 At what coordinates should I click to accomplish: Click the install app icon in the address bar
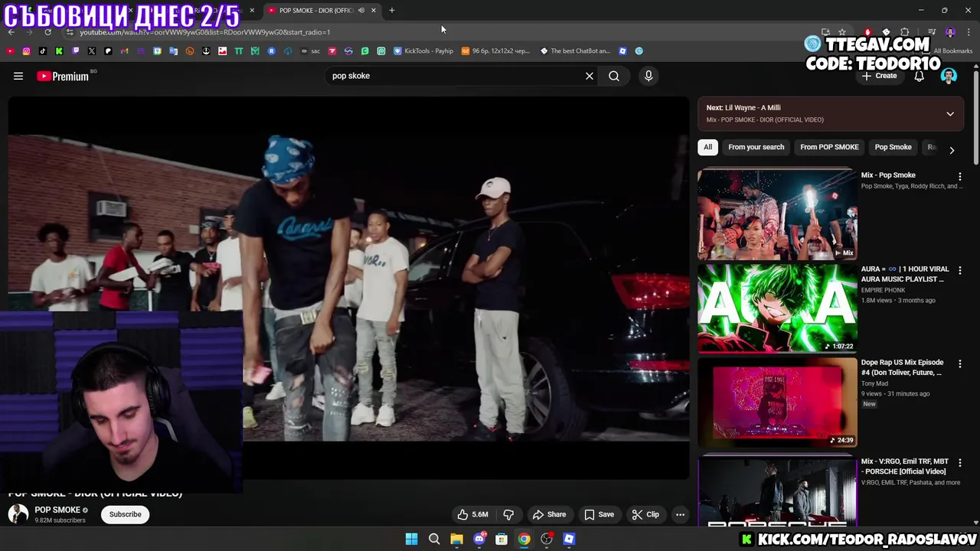[825, 32]
